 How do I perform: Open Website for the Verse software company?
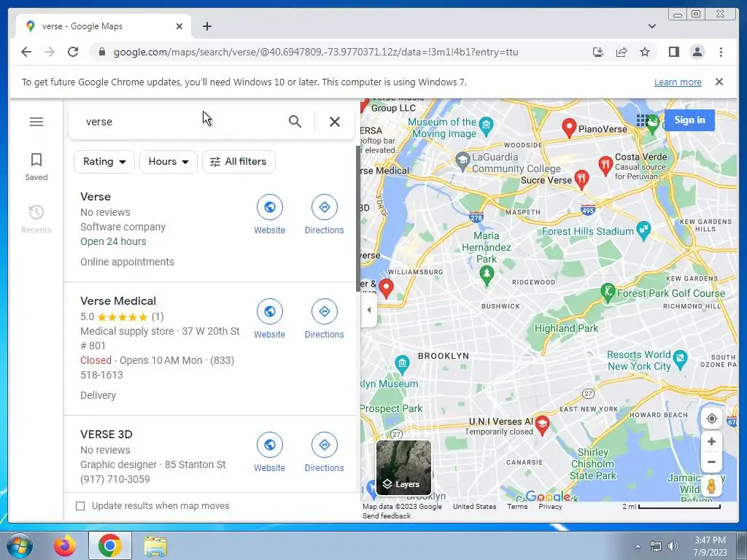coord(270,215)
